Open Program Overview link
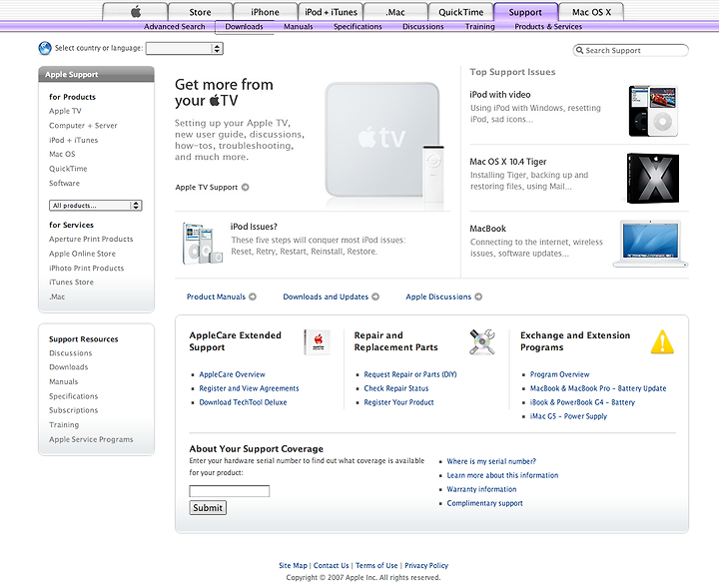The height and width of the screenshot is (588, 719). tap(560, 374)
